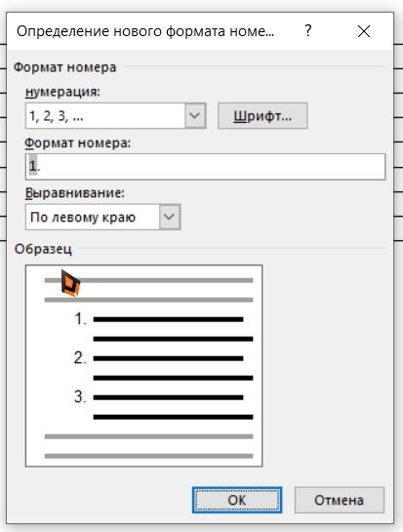
Task: Click the Образец preview pane
Action: point(143,366)
